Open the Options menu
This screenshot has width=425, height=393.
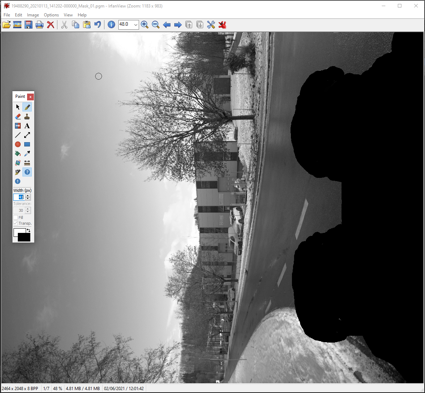(x=51, y=15)
